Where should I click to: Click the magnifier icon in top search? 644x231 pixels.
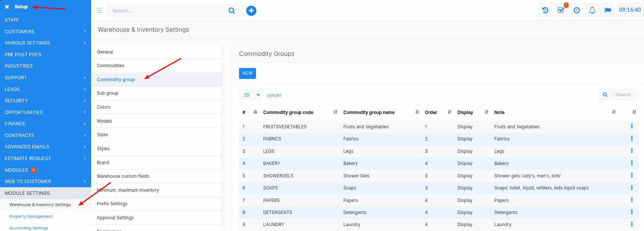point(232,11)
